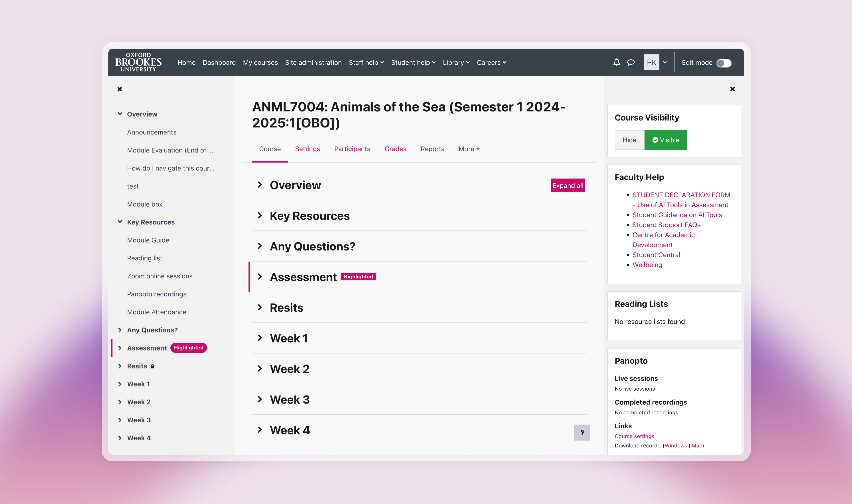Viewport: 852px width, 504px height.
Task: Collapse Key Resources in the sidebar index
Action: point(120,222)
